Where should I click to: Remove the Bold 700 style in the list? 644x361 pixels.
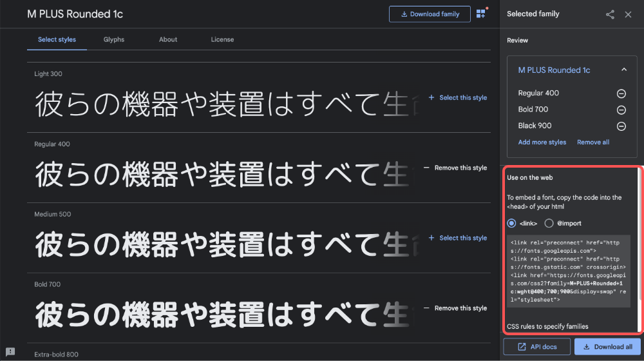455,308
